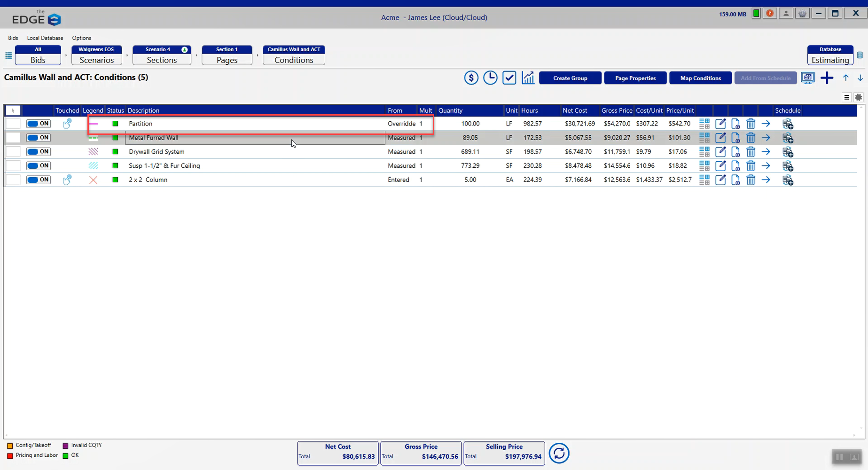Click the Create Group button
868x470 pixels.
[x=570, y=78]
